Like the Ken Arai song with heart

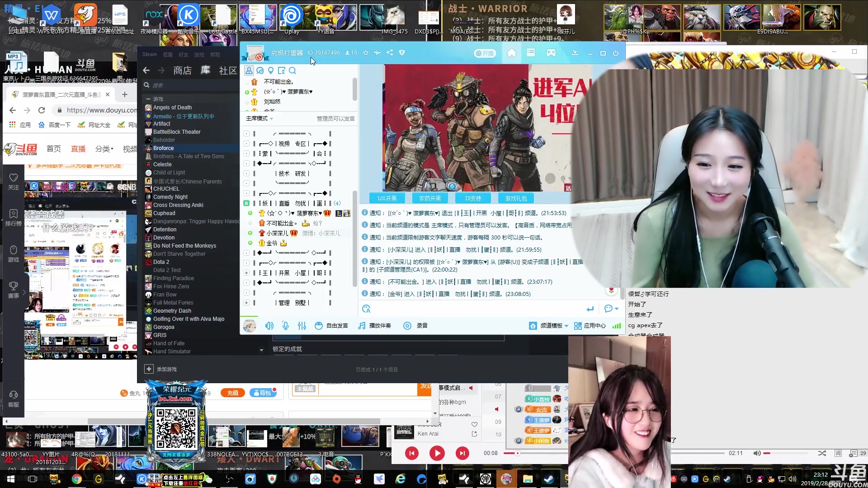tap(474, 424)
